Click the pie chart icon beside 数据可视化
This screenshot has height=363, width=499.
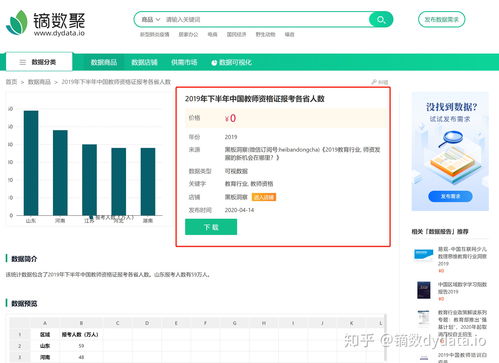tap(214, 63)
